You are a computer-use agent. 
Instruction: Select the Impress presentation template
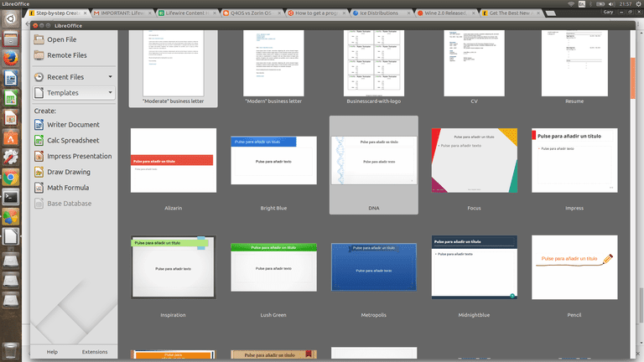point(574,165)
